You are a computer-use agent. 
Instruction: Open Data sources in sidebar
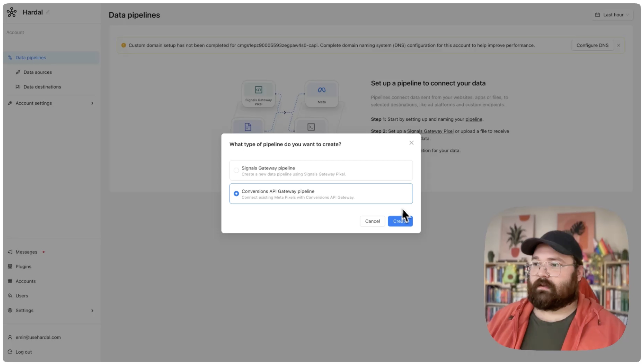[38, 72]
